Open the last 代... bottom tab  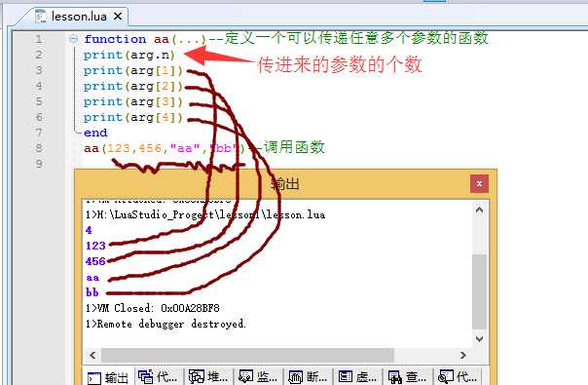coord(458,376)
